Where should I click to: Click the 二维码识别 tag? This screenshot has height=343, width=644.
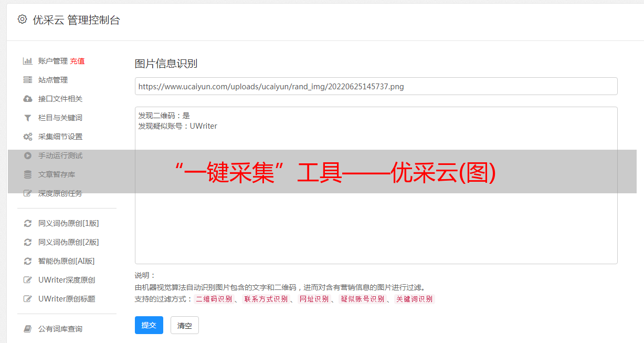[214, 299]
